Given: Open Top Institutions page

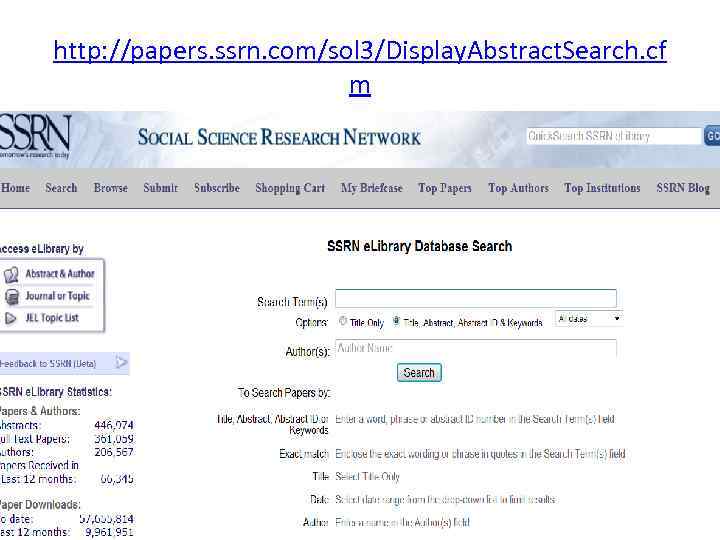Looking at the screenshot, I should click(602, 188).
